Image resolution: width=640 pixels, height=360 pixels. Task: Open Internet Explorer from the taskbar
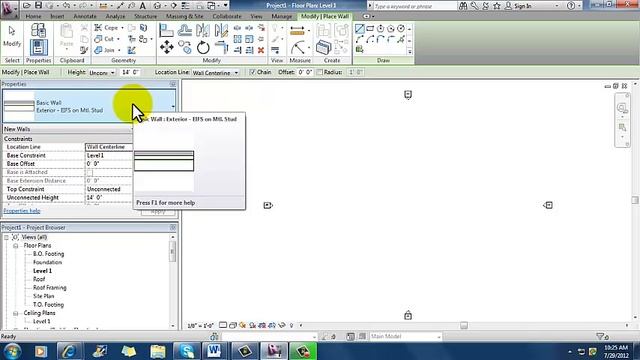pos(69,351)
